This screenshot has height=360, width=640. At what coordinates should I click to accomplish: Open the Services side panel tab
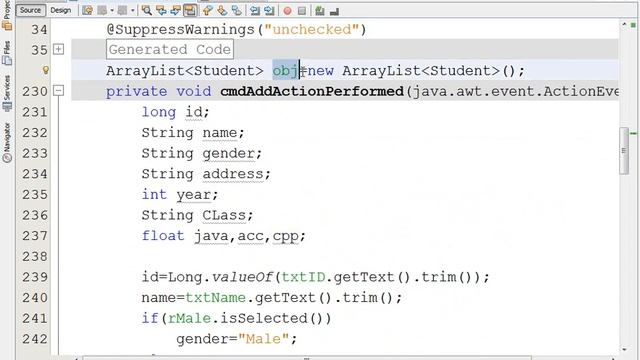7,93
